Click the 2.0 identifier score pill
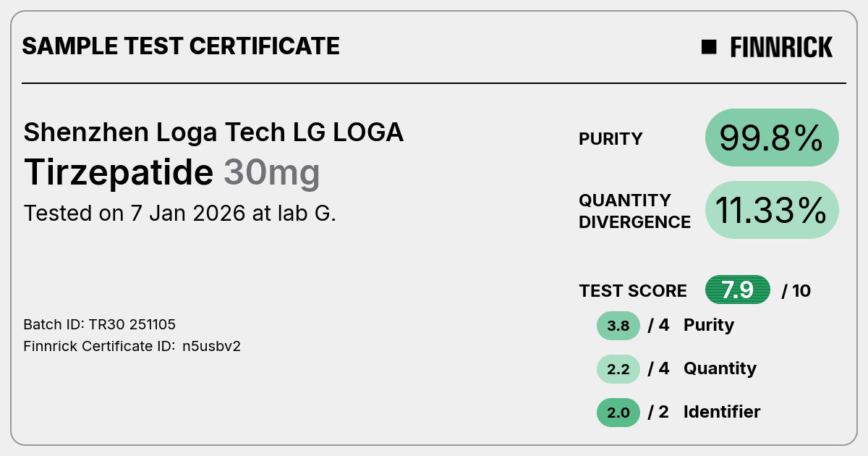This screenshot has height=456, width=868. click(x=618, y=413)
